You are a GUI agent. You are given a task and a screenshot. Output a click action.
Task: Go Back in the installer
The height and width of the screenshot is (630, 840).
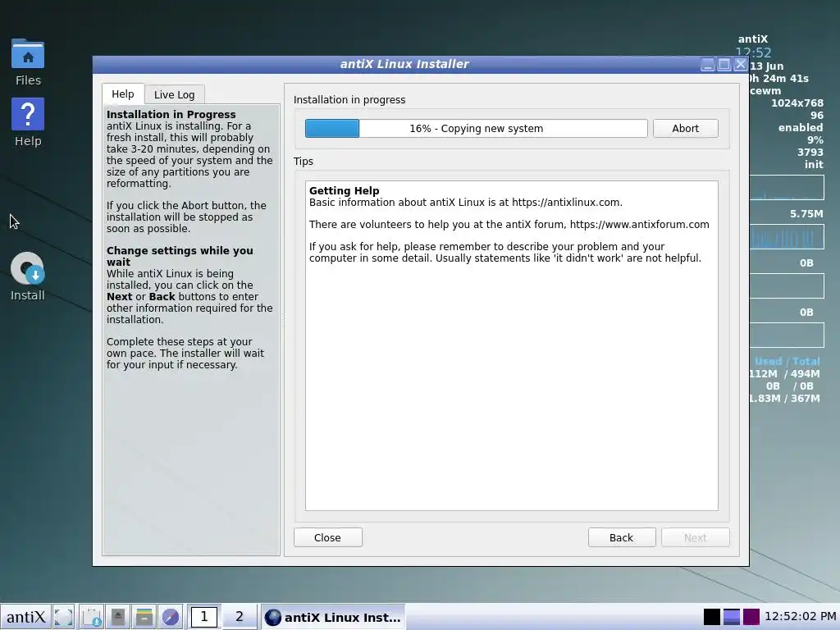click(622, 537)
